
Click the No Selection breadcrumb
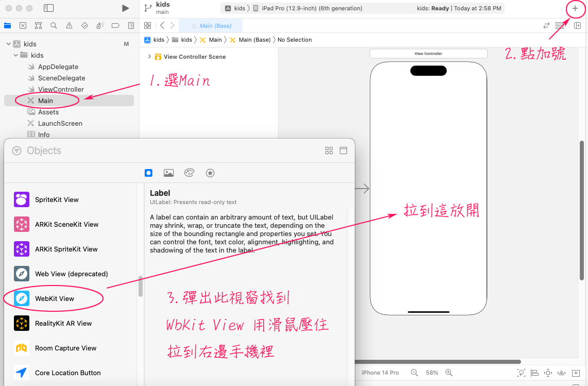coord(295,40)
